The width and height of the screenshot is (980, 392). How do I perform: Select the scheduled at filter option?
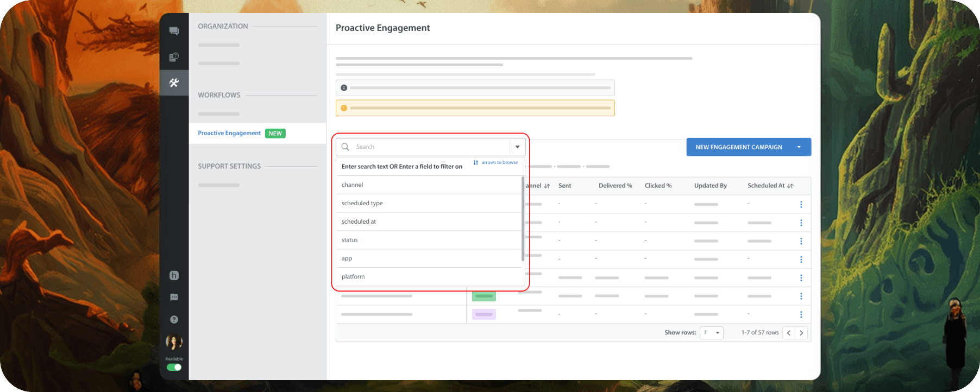click(x=429, y=222)
